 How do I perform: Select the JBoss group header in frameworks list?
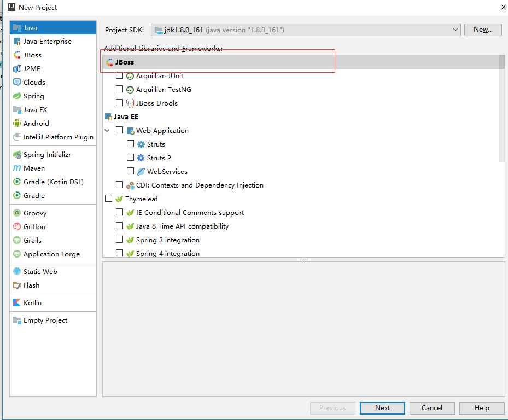pyautogui.click(x=301, y=62)
